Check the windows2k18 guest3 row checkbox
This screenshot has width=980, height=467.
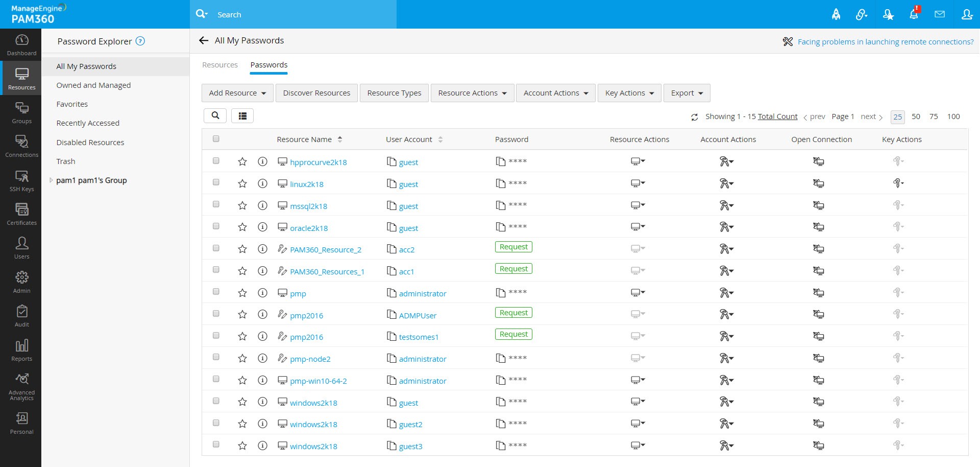pyautogui.click(x=216, y=444)
